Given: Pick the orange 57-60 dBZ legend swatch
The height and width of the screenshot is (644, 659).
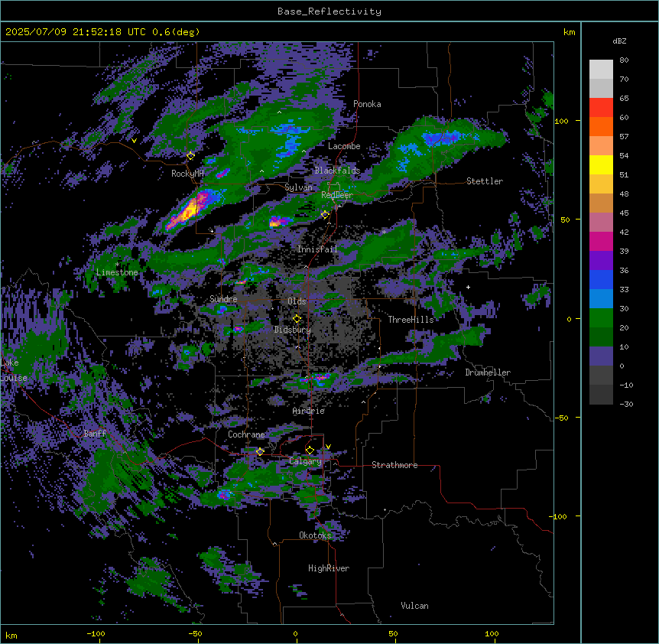Looking at the screenshot, I should coord(601,126).
